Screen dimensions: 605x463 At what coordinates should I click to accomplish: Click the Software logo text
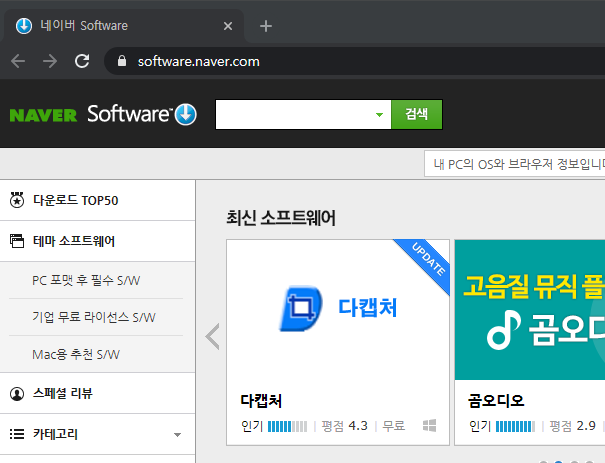[128, 114]
